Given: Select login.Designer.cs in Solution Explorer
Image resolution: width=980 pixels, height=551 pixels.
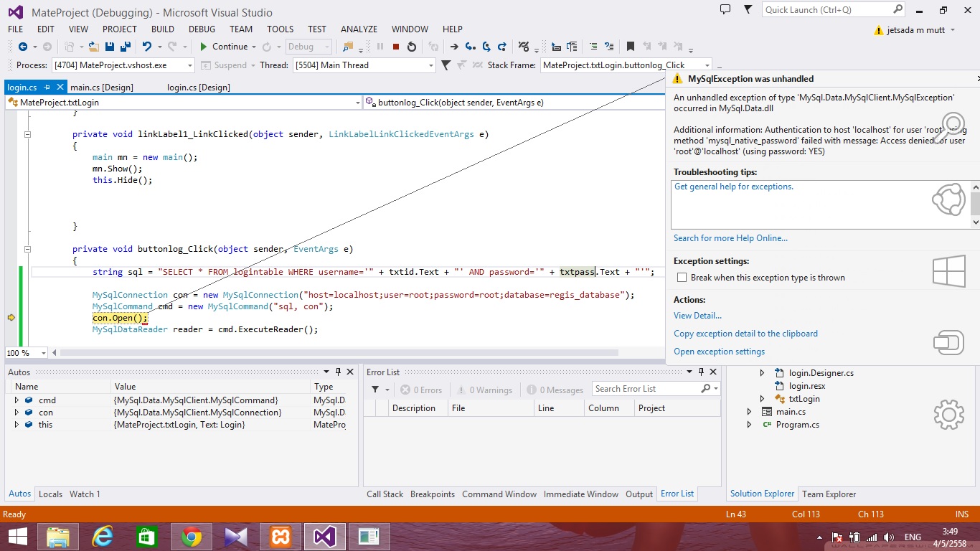Looking at the screenshot, I should click(821, 373).
